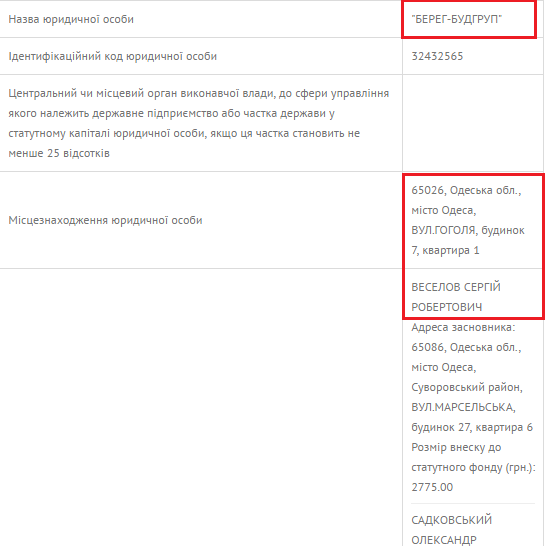This screenshot has width=545, height=546.
Task: Click "будинок 27, квартира 6" text
Action: tap(472, 427)
